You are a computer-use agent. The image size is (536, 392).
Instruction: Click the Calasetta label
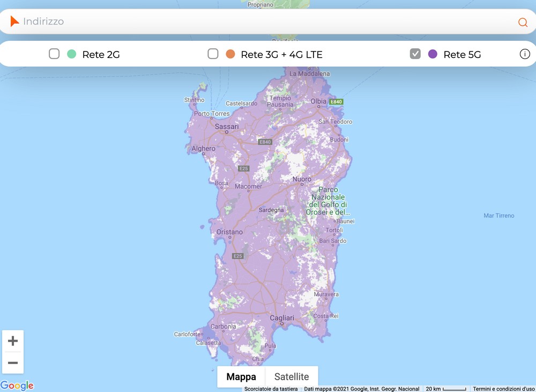point(209,343)
